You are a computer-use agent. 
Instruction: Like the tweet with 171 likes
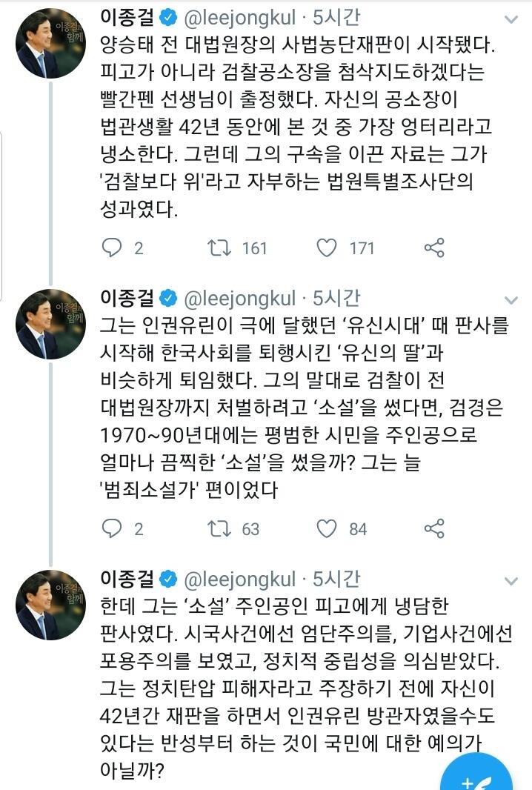(327, 248)
